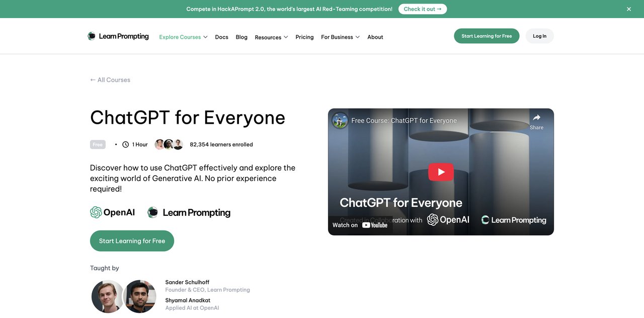Click the Learn Prompting logo beside OpenAI
644x318 pixels.
tap(189, 212)
